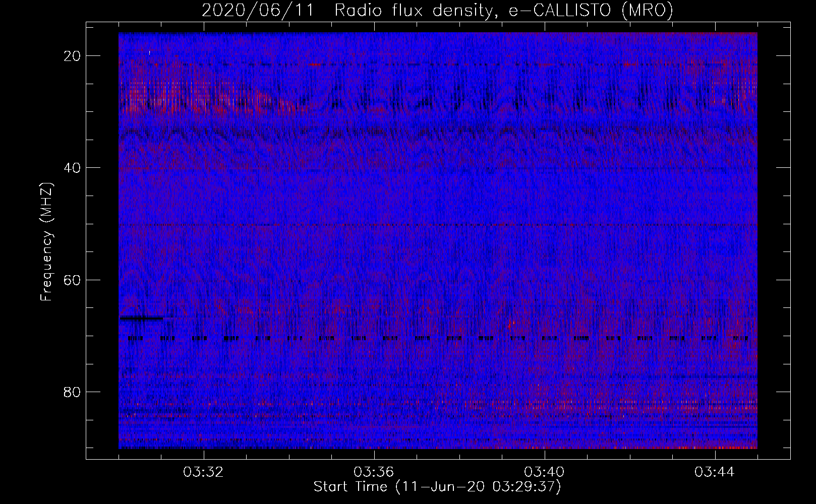Click the 03:44 time tick label
Screen dimensions: 816x504
pos(715,472)
